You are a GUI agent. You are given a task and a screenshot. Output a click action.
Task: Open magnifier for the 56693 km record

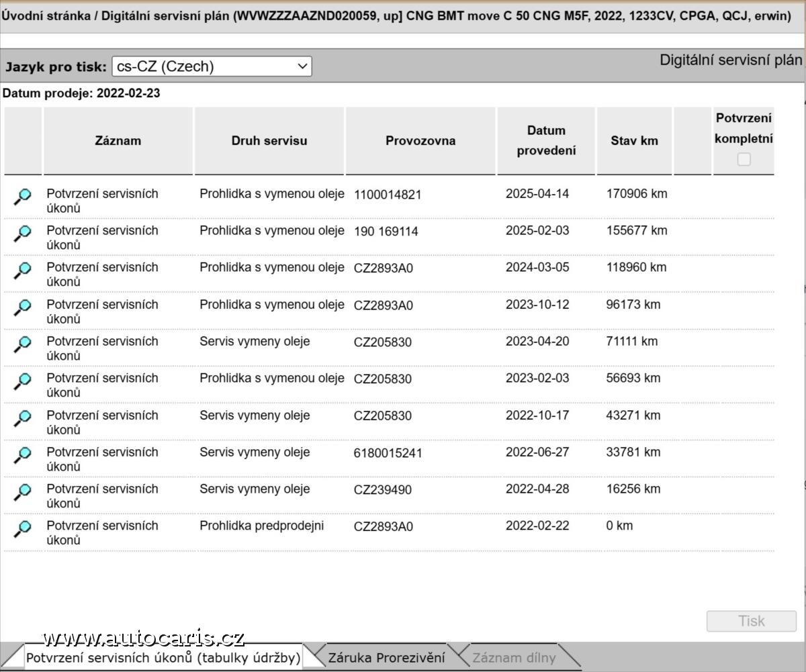pos(23,381)
